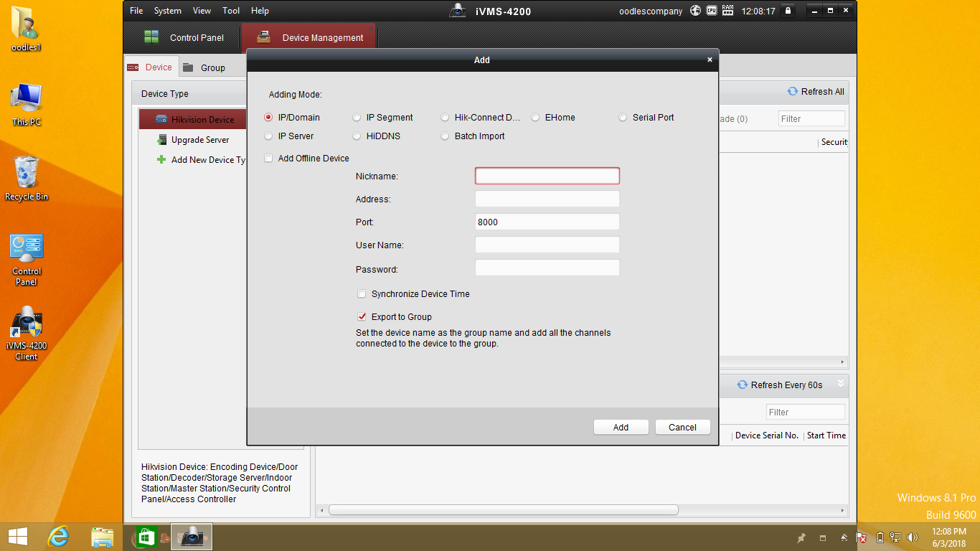Click the network tray icon
The height and width of the screenshot is (551, 980).
pos(895,537)
